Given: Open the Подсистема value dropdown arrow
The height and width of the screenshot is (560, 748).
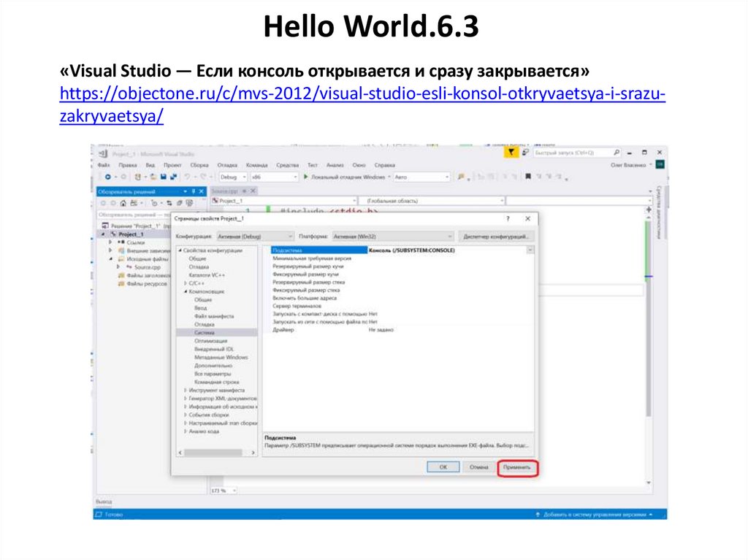Looking at the screenshot, I should point(530,250).
